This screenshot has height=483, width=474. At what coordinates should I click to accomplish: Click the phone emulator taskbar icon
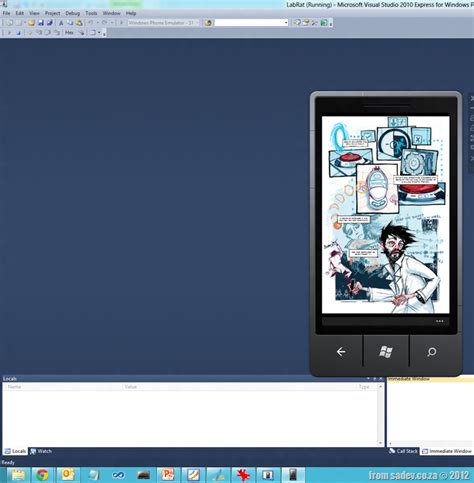(293, 475)
